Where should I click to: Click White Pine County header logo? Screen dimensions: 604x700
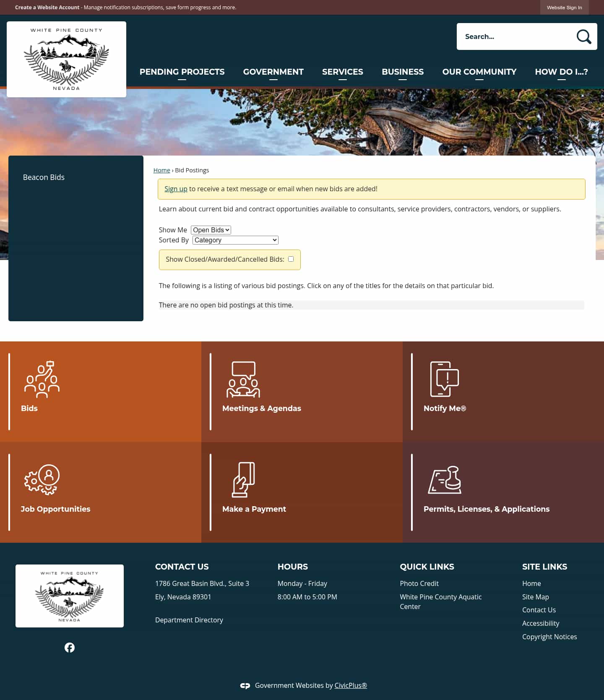(66, 59)
